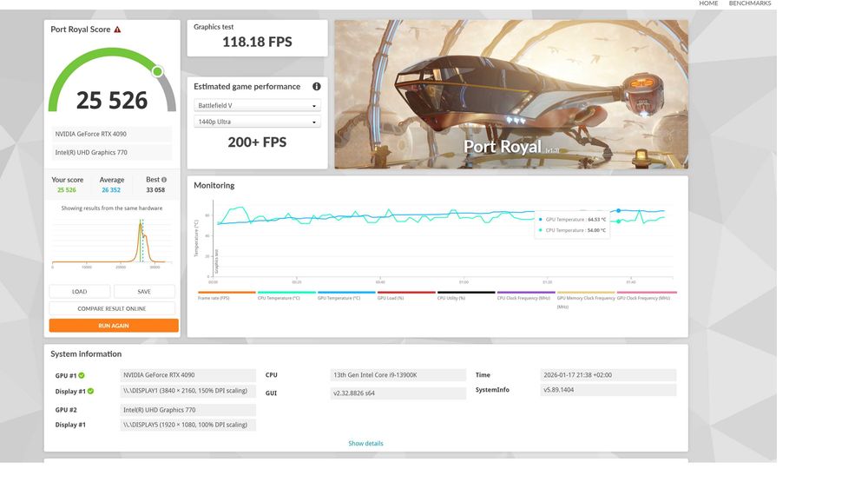Toggle the CPU Utility (%) chart series
Viewport: 868px width, 502px height.
(466, 295)
